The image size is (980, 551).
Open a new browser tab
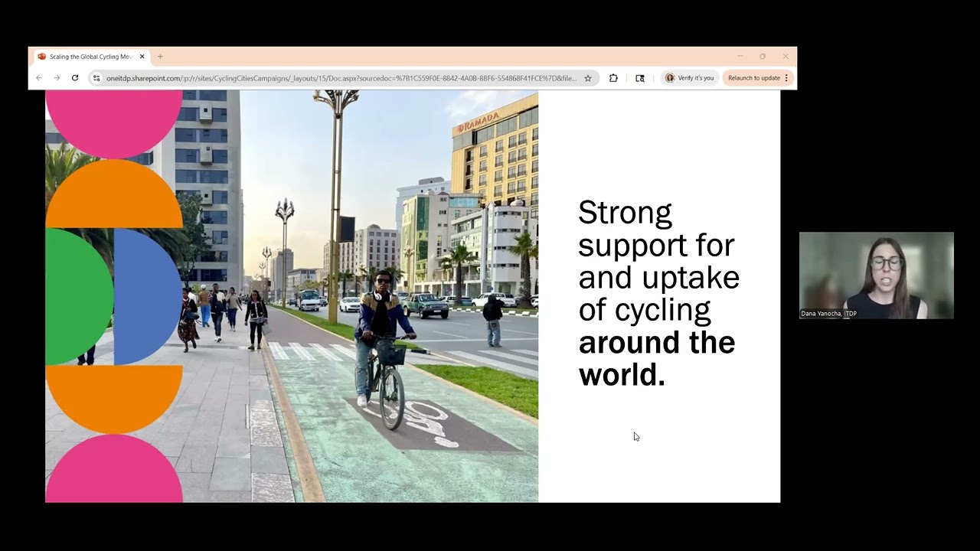160,57
